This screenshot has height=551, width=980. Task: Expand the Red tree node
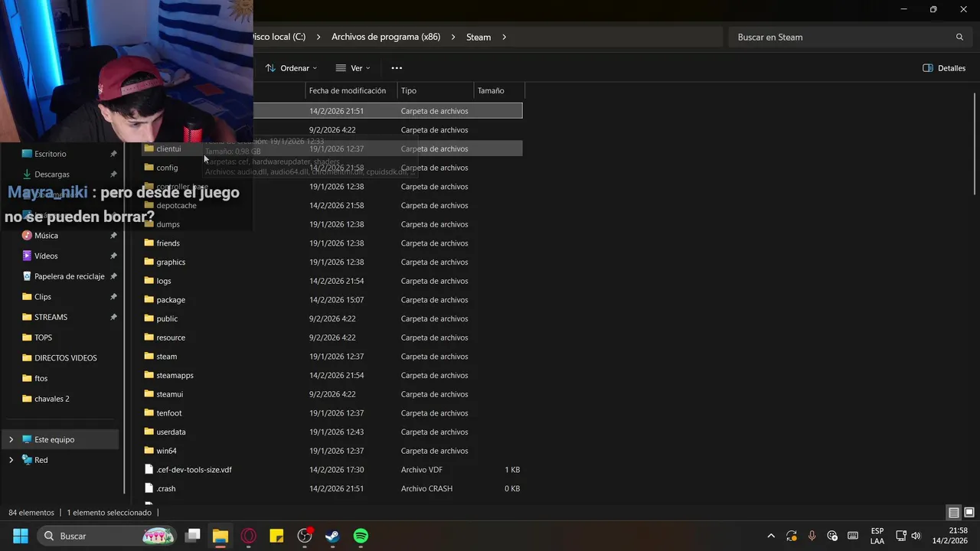click(11, 460)
